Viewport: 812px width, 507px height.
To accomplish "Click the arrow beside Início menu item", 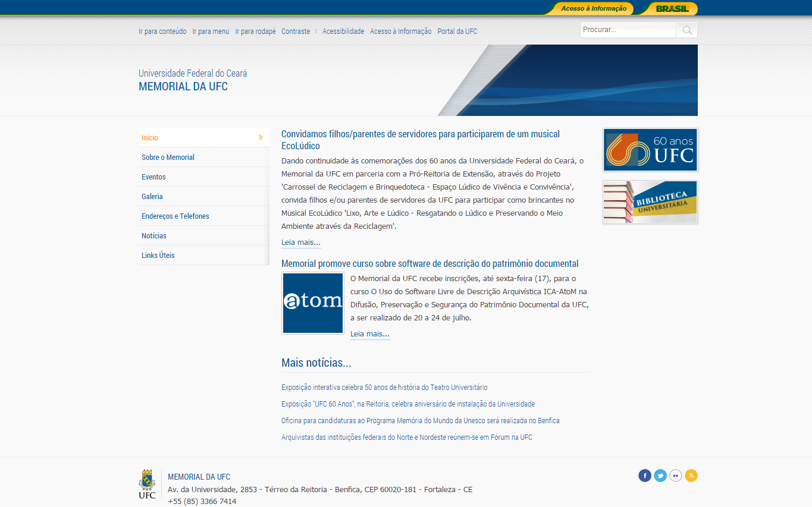I will click(x=261, y=137).
